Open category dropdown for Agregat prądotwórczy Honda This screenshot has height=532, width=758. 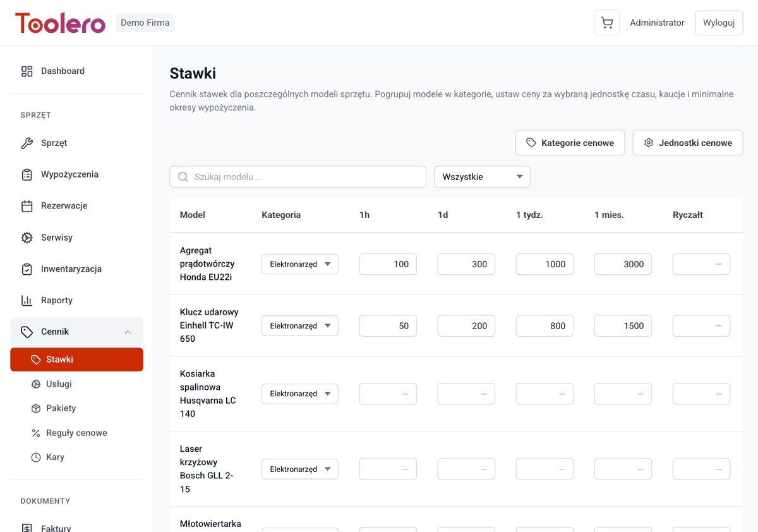click(x=299, y=264)
